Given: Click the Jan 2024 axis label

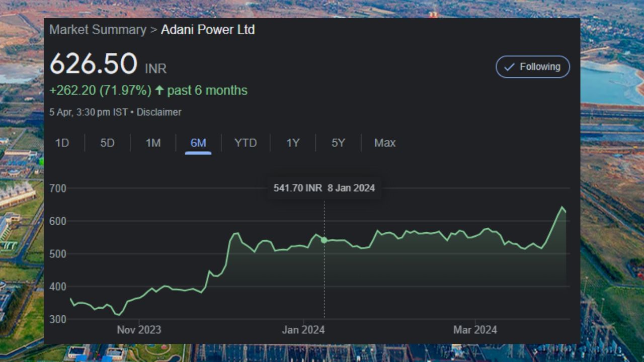Looking at the screenshot, I should [x=303, y=330].
